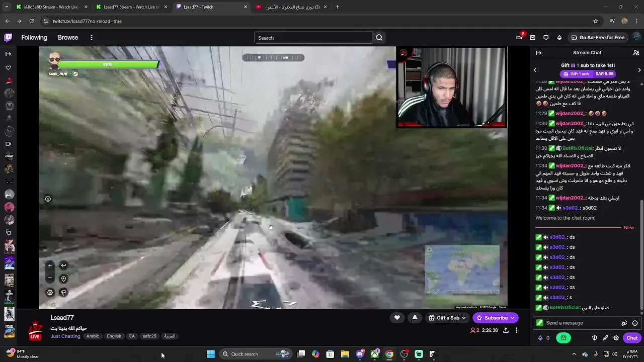The width and height of the screenshot is (644, 362).
Task: Open Prime loot crown icon
Action: 519,38
